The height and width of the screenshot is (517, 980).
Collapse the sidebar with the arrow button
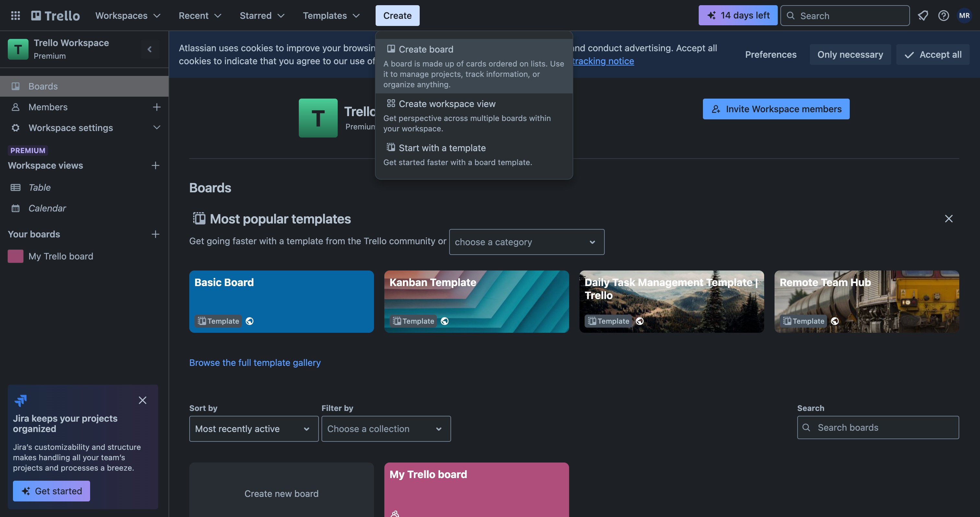click(149, 49)
